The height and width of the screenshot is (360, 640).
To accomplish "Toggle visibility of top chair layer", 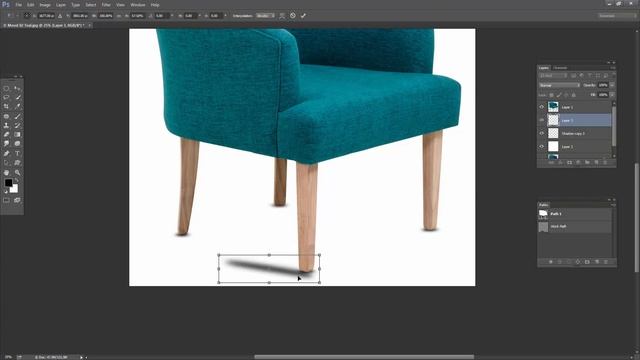I will (x=542, y=107).
